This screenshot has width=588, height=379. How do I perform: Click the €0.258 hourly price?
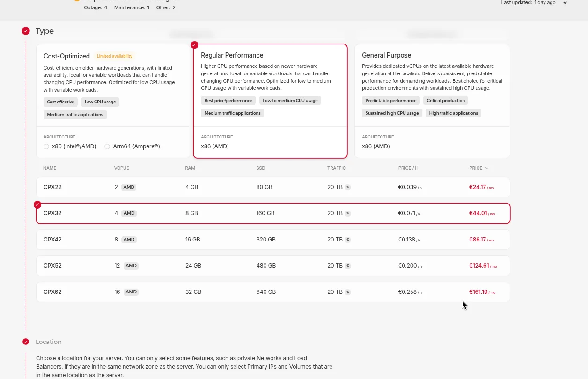[410, 292]
